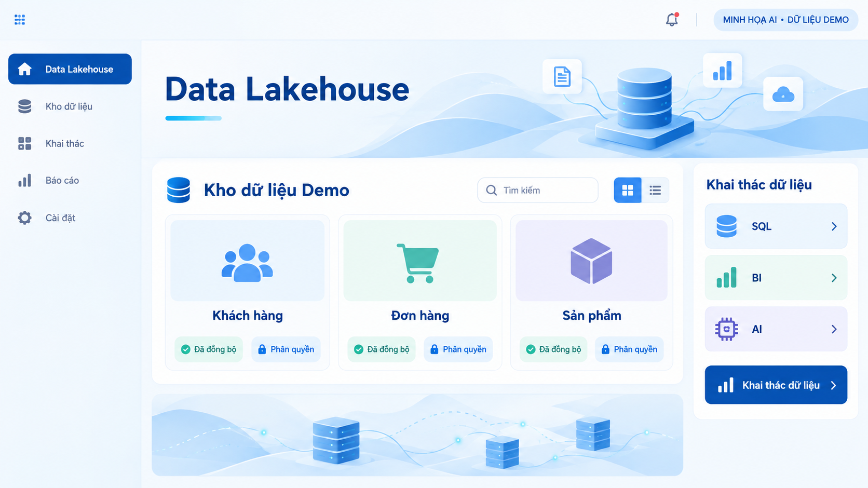This screenshot has height=488, width=868.
Task: Click Phân quyền on the Sản phẩm card
Action: 629,349
